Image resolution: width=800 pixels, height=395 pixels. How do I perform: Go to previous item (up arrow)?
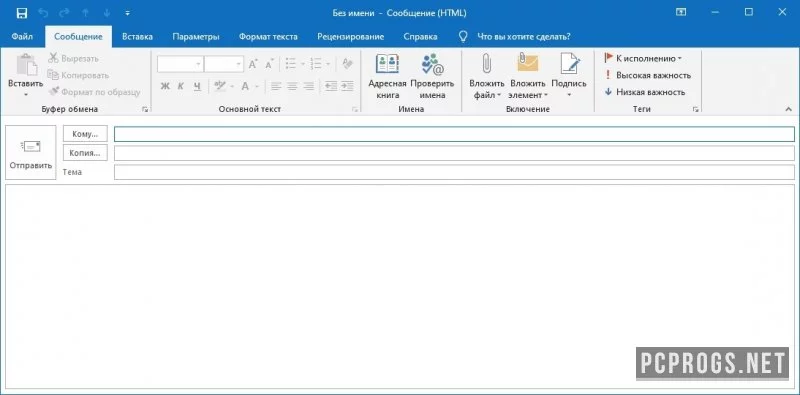86,13
